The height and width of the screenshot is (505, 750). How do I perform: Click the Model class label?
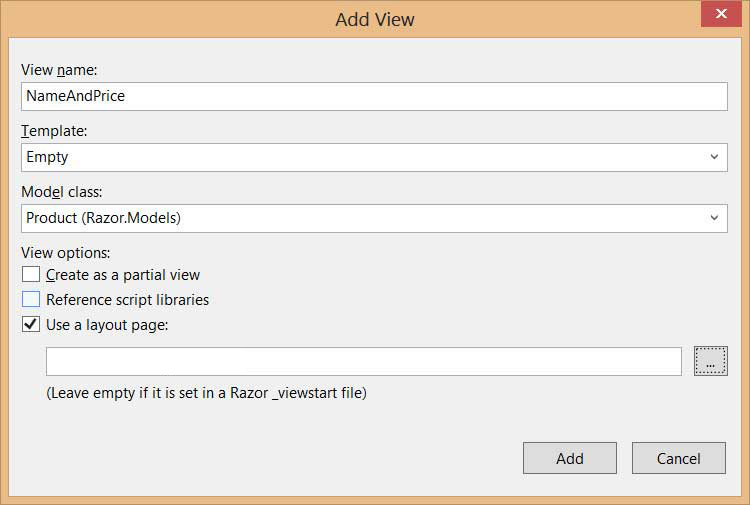click(x=62, y=192)
